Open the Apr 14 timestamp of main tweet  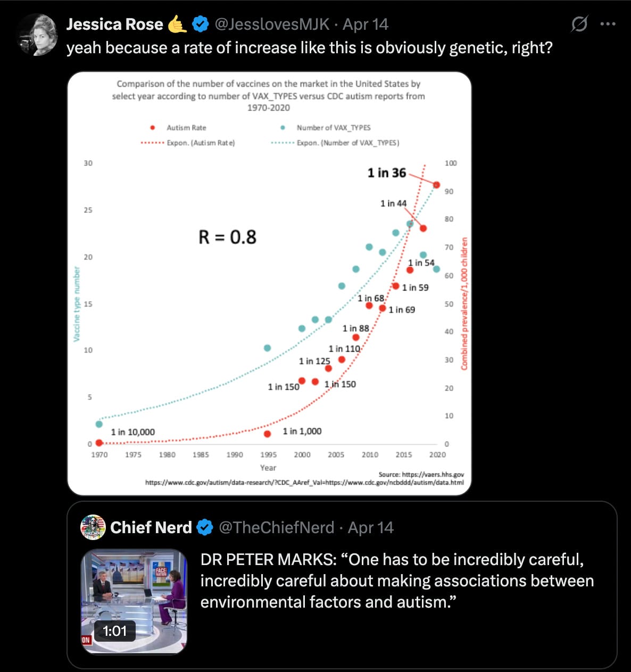(x=366, y=24)
